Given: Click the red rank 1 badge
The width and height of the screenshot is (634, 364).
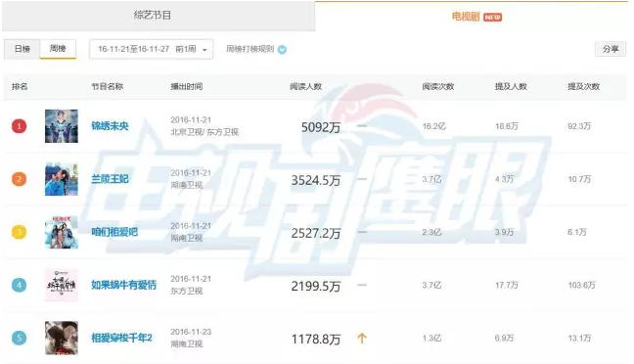Looking at the screenshot, I should coord(19,126).
